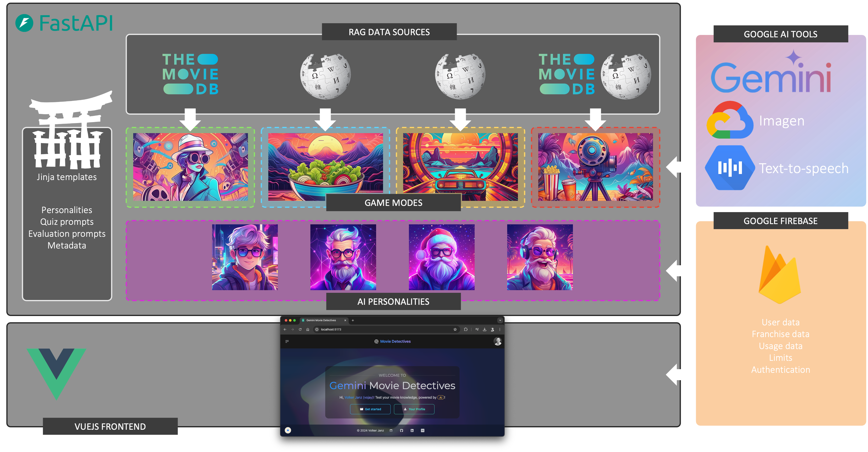
Task: Open the user avatar menu in the app header
Action: (x=497, y=341)
